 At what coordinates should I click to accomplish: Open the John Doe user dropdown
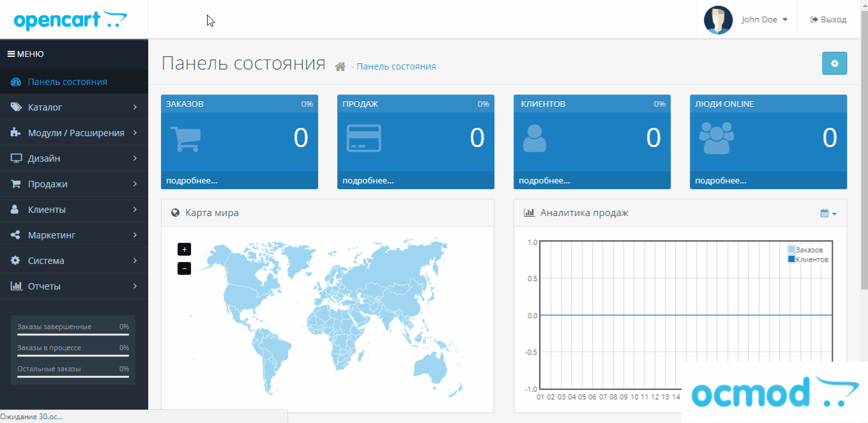click(764, 20)
